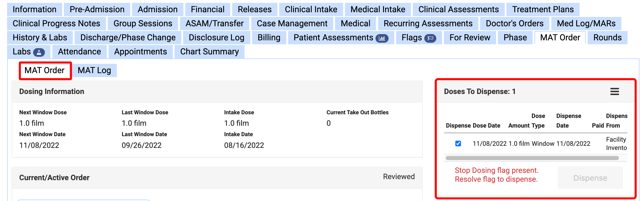Select the Chart Summary tab
The width and height of the screenshot is (644, 201).
click(209, 52)
